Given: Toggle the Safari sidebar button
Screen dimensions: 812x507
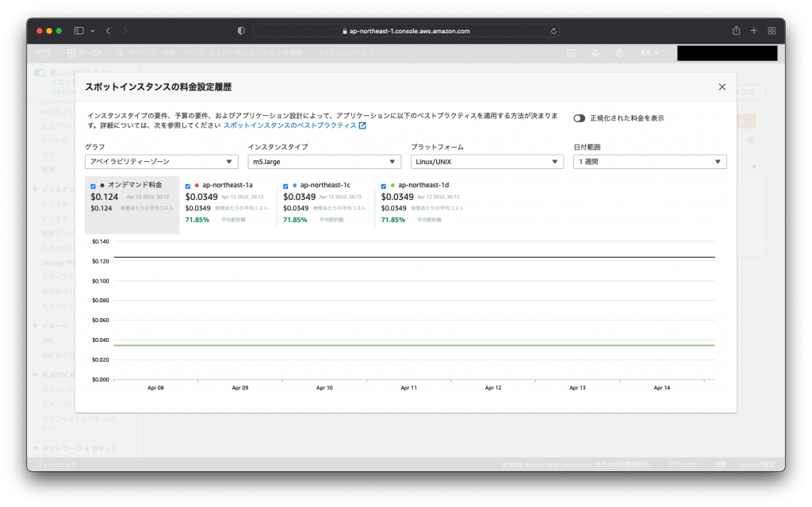Looking at the screenshot, I should point(79,31).
